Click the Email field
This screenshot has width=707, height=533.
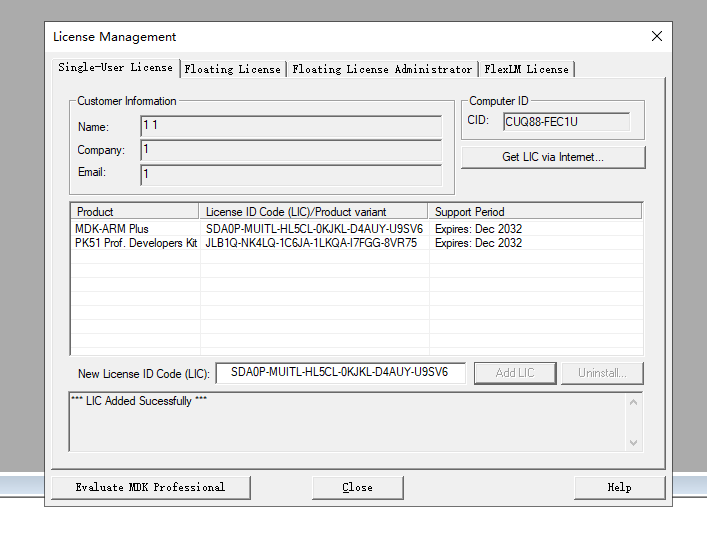(291, 174)
